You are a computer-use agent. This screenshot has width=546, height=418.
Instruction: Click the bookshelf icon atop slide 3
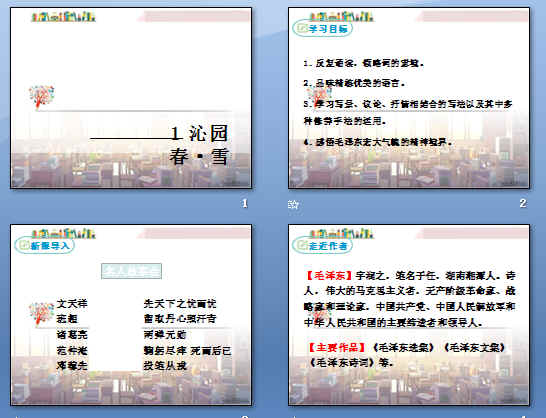63,233
